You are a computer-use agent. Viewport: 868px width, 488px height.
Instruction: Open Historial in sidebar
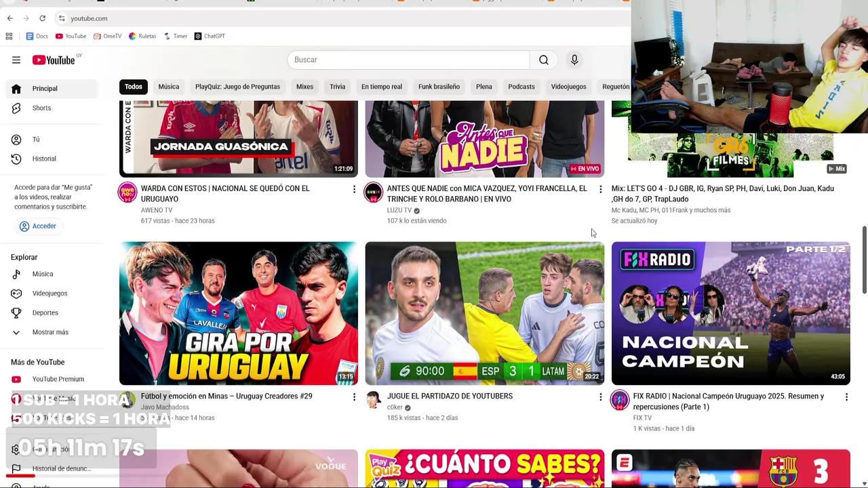[x=52, y=159]
